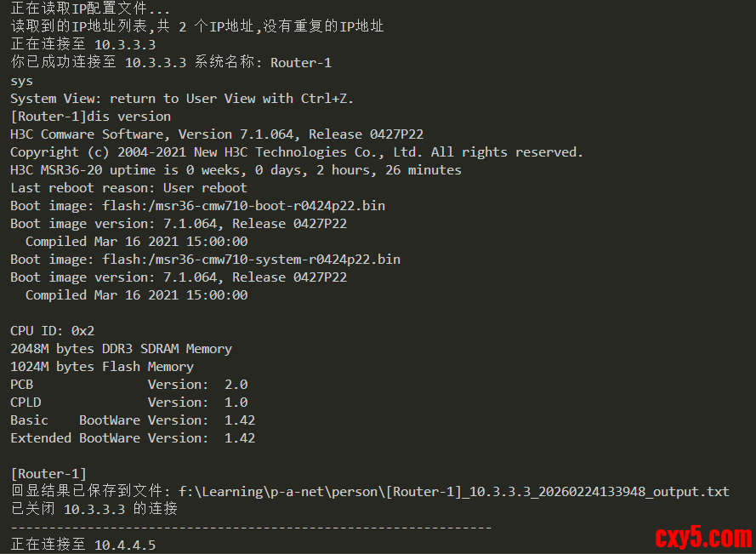Click the H3C Comware Software version line

click(217, 134)
